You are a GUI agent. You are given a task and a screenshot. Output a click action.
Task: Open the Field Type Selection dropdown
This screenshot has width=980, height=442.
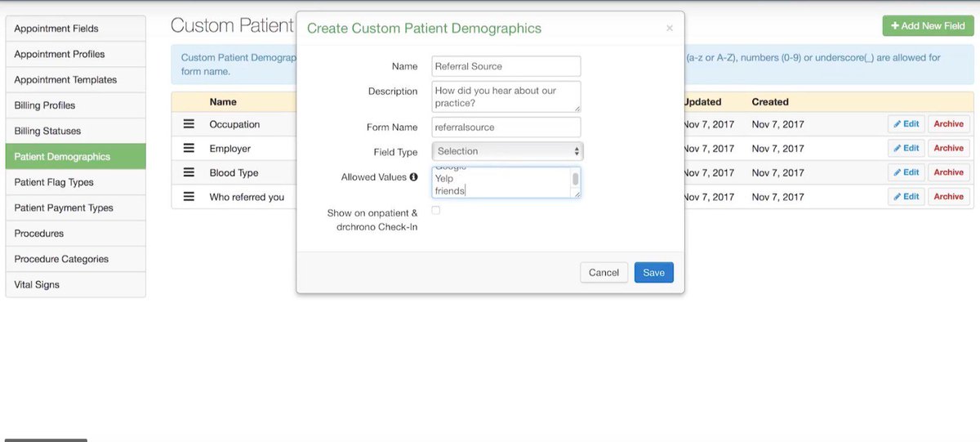pos(507,151)
